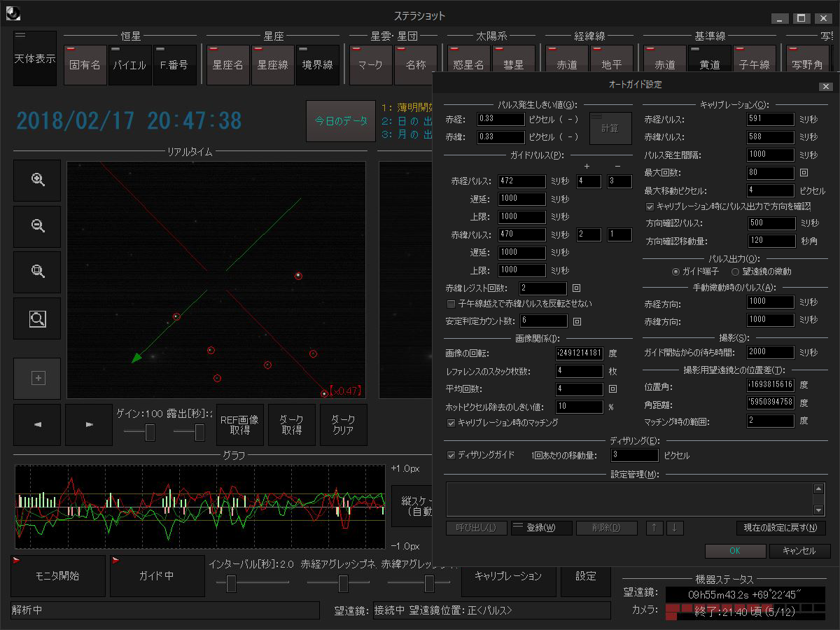Enable 子午線越えで赤緯パルスを反転させない option
The width and height of the screenshot is (840, 630).
click(x=451, y=304)
